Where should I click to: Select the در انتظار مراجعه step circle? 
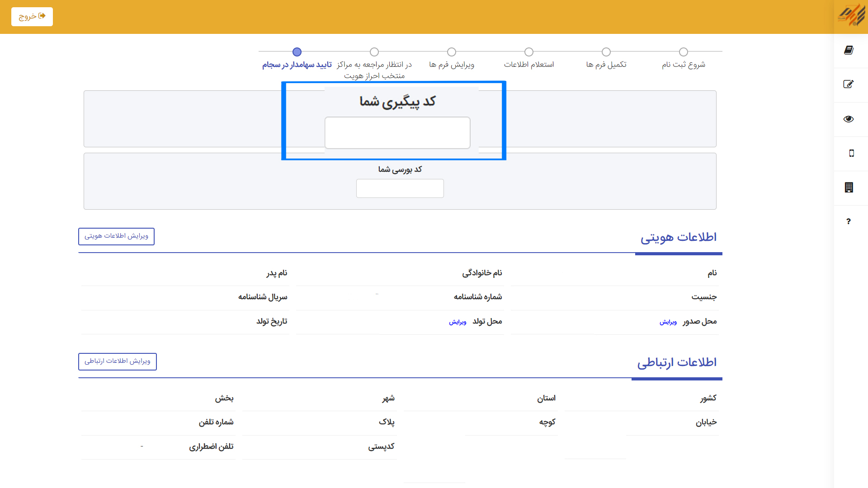(x=374, y=52)
